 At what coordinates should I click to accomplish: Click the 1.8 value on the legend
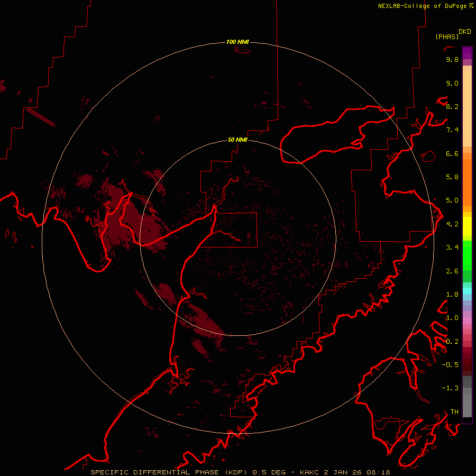(x=452, y=294)
